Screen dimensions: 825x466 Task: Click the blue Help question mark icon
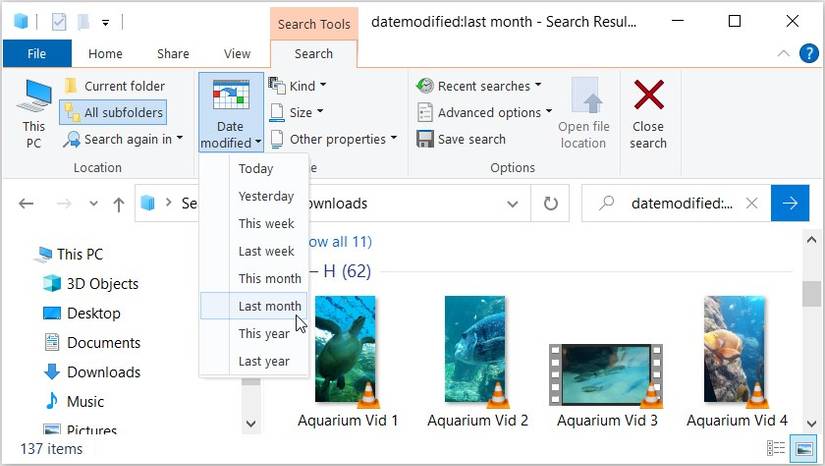click(808, 53)
